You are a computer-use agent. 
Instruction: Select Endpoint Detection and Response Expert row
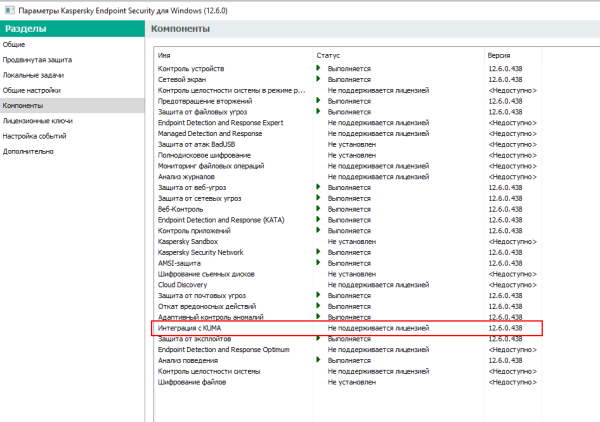[347, 122]
